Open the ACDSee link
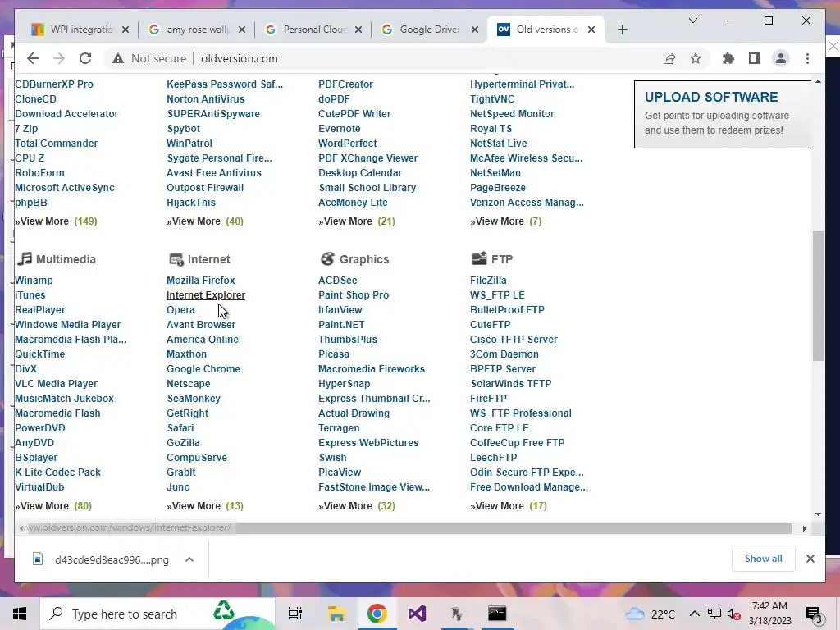 coord(337,281)
